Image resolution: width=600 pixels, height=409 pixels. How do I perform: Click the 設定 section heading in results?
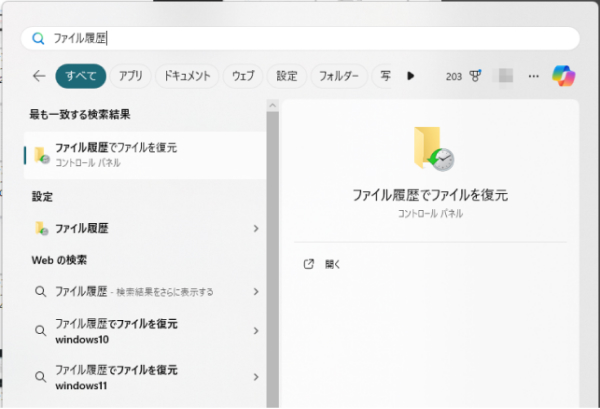tap(42, 197)
